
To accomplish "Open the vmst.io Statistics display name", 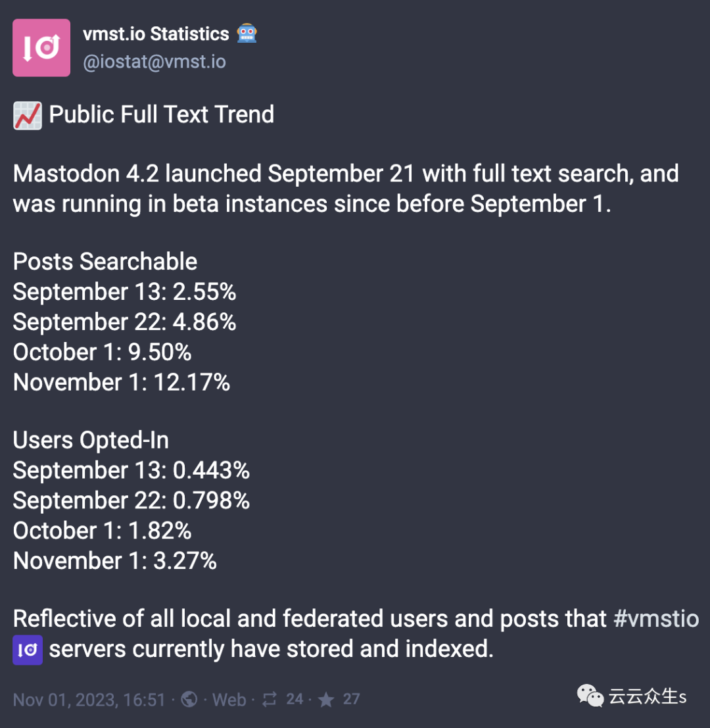I will (156, 34).
